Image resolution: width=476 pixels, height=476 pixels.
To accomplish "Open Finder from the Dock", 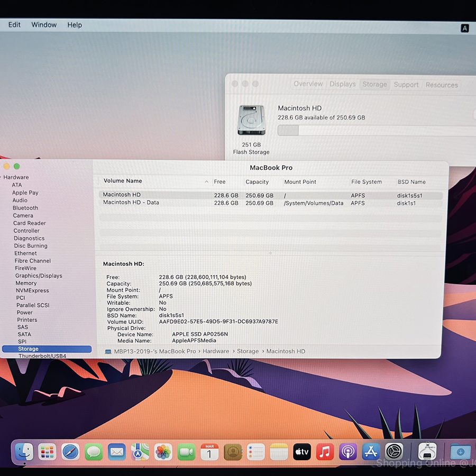I will click(x=24, y=452).
